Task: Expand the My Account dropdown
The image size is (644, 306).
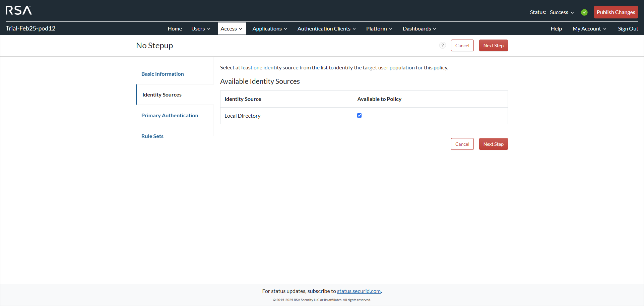Action: click(x=589, y=28)
